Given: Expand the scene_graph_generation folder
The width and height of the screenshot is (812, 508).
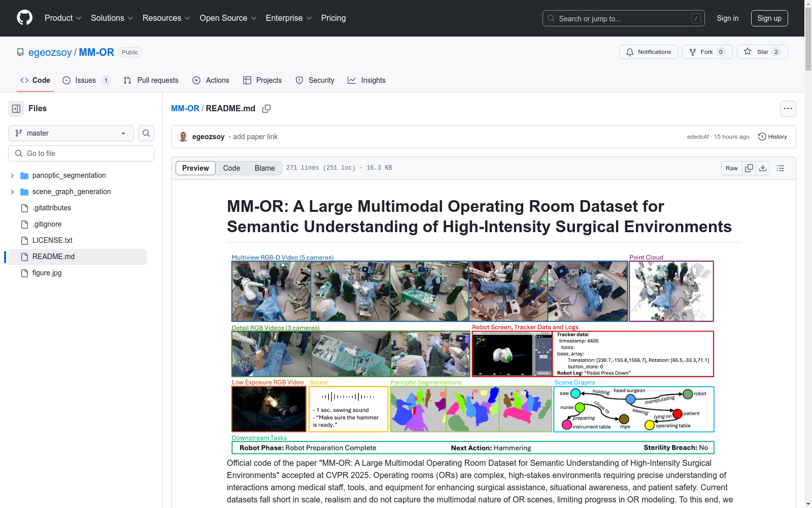Looking at the screenshot, I should click(x=12, y=192).
